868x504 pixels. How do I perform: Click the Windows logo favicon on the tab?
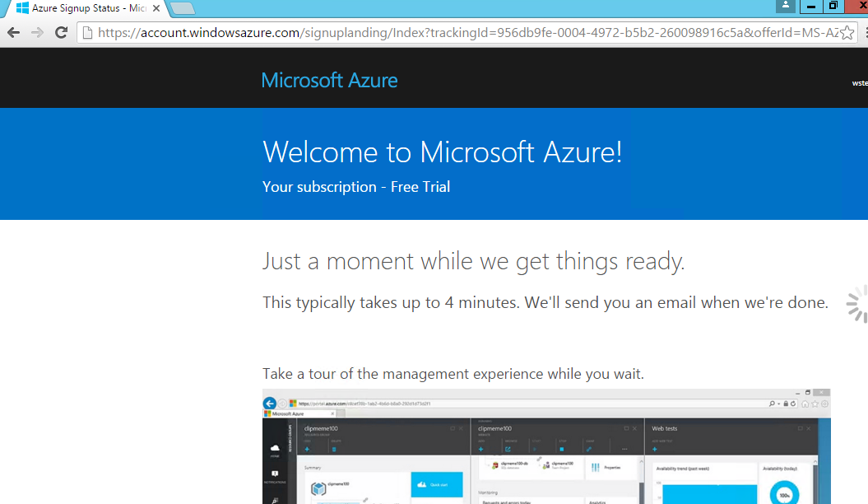(x=22, y=8)
